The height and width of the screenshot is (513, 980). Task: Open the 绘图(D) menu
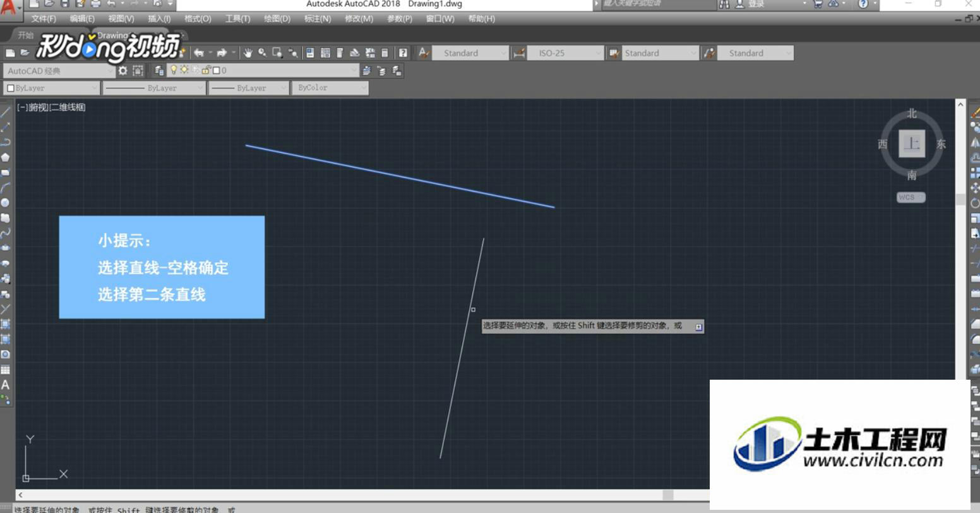pyautogui.click(x=277, y=19)
